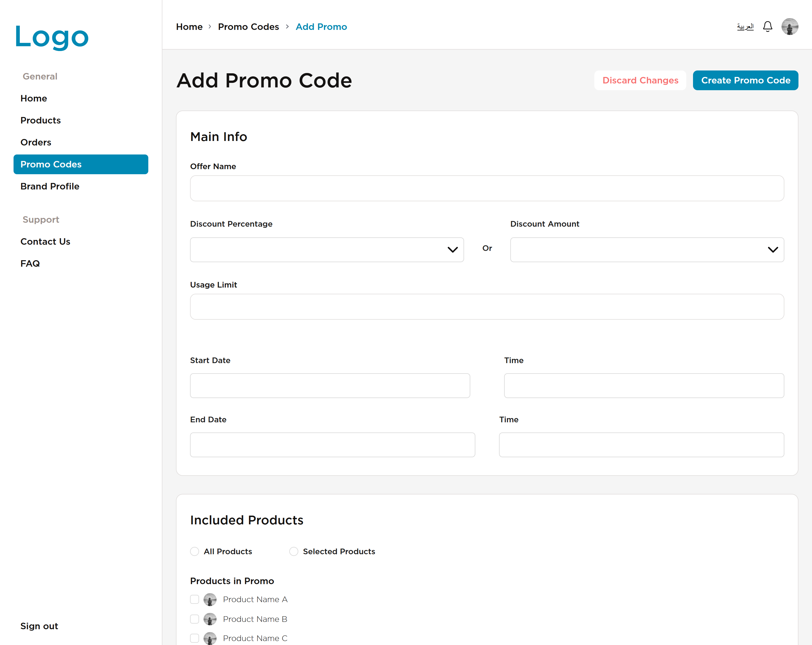Viewport: 812px width, 645px height.
Task: Navigate to Promo Codes breadcrumb
Action: point(248,27)
